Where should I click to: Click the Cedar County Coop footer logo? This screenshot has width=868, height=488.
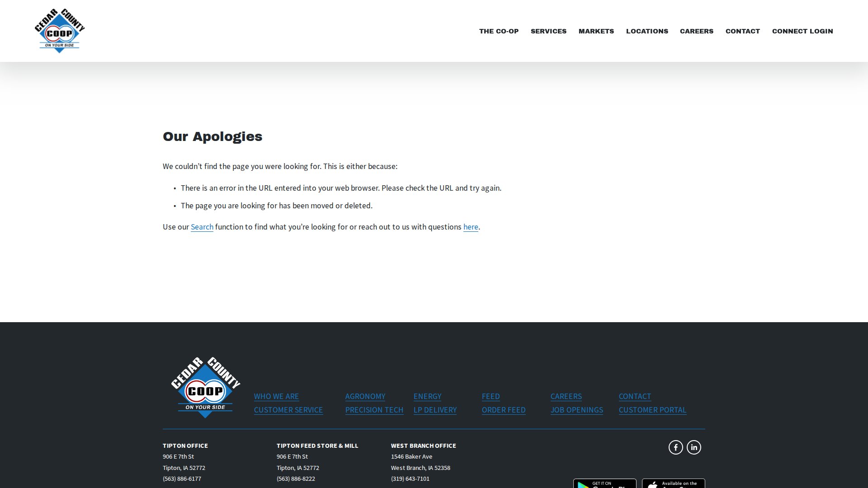pos(206,387)
